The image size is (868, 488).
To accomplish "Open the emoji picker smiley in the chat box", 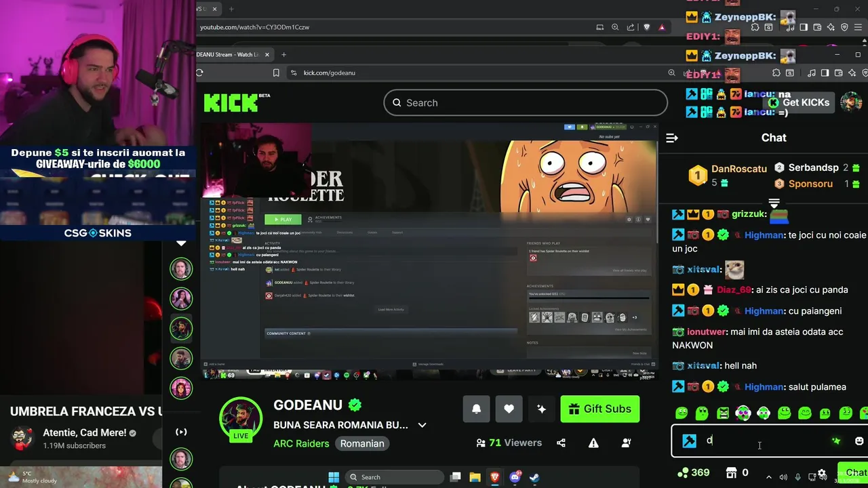I will click(x=859, y=441).
